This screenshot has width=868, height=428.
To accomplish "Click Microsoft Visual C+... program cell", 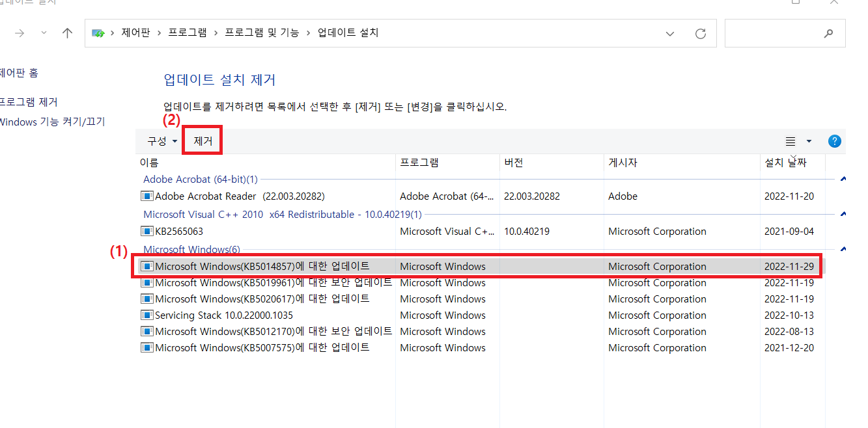I will pos(448,232).
